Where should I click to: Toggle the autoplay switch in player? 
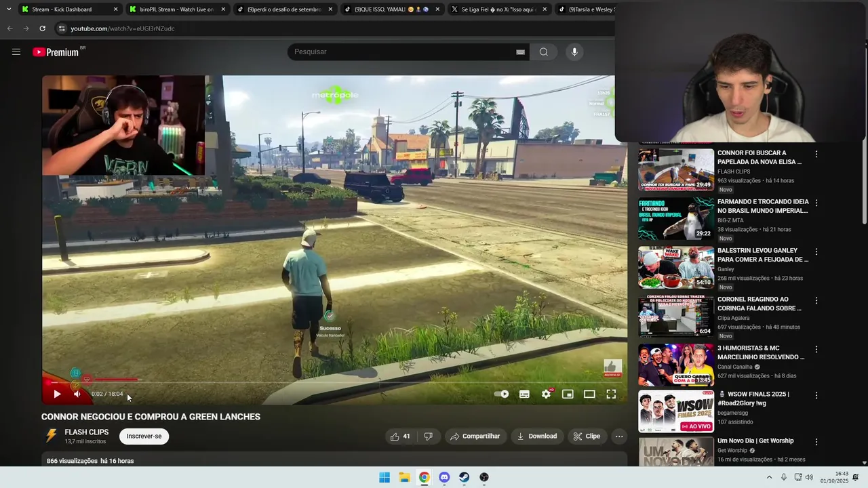click(502, 394)
